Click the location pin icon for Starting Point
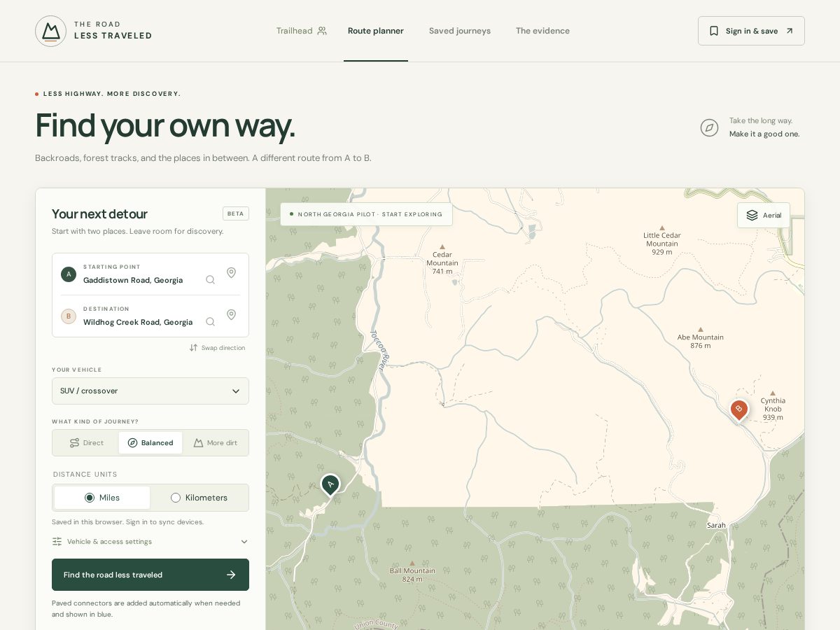This screenshot has height=630, width=840. [231, 273]
